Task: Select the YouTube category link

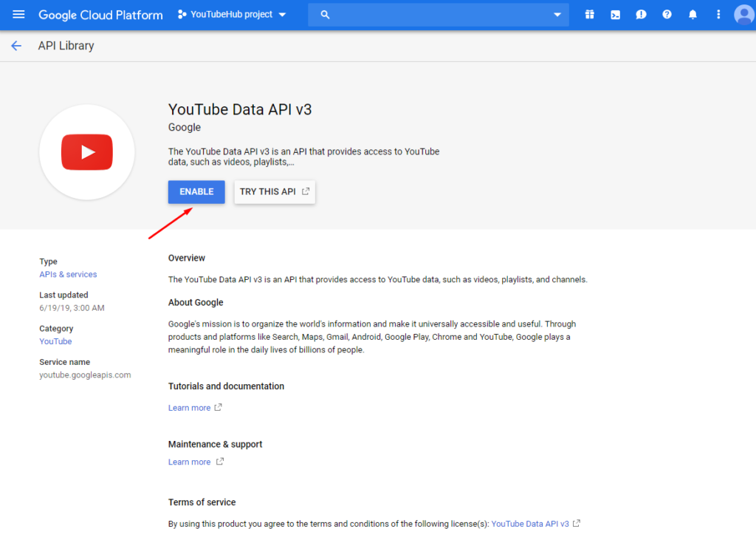Action: (x=55, y=341)
